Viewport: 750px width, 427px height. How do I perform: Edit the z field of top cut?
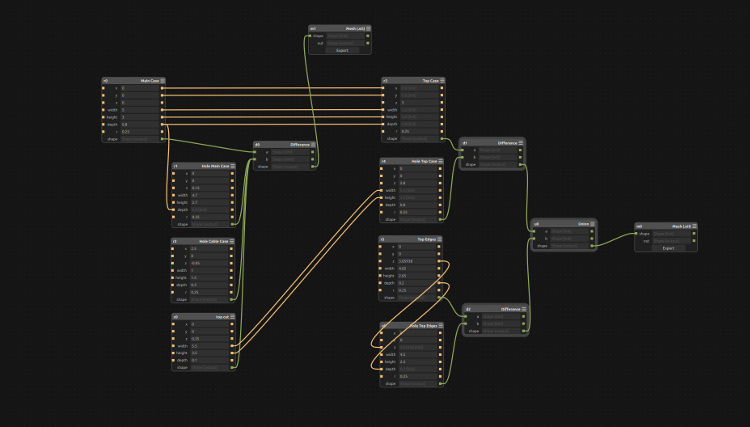(x=210, y=339)
